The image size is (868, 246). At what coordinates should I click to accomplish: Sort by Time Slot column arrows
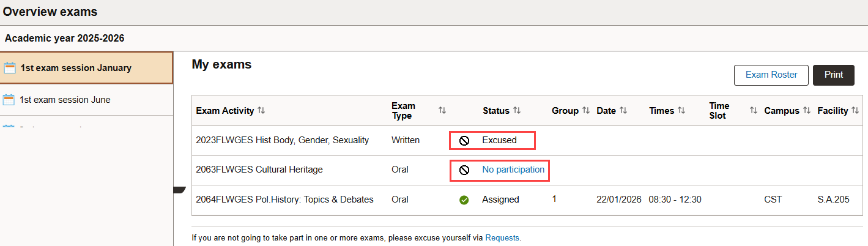coord(754,111)
